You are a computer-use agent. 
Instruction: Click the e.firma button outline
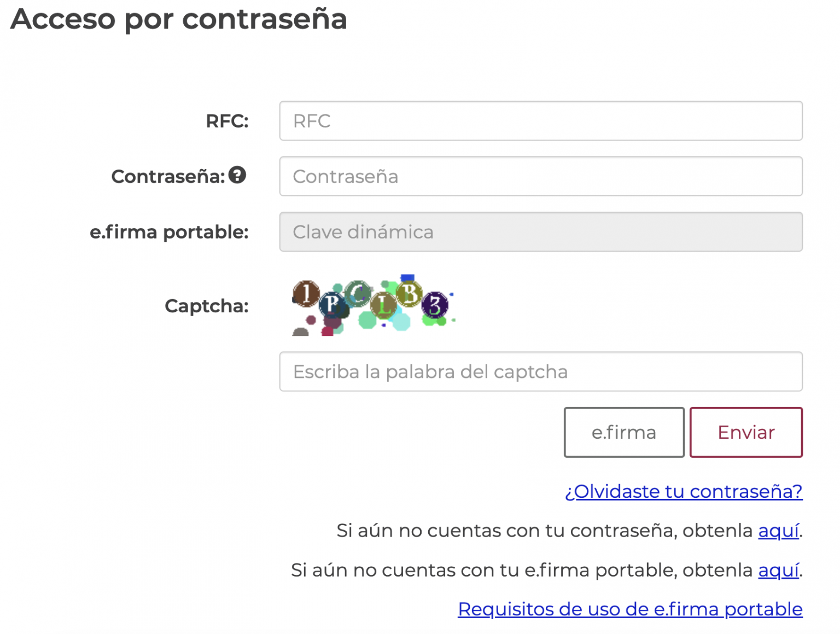point(623,432)
